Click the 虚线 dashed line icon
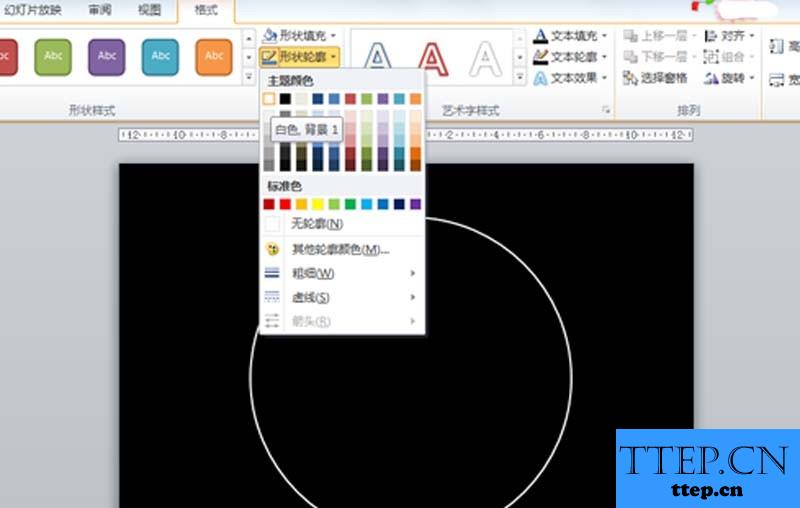This screenshot has width=800, height=508. [272, 297]
